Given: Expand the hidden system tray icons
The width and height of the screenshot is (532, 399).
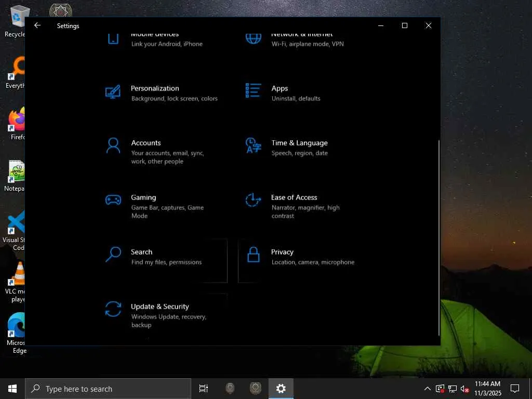Looking at the screenshot, I should click(x=427, y=389).
